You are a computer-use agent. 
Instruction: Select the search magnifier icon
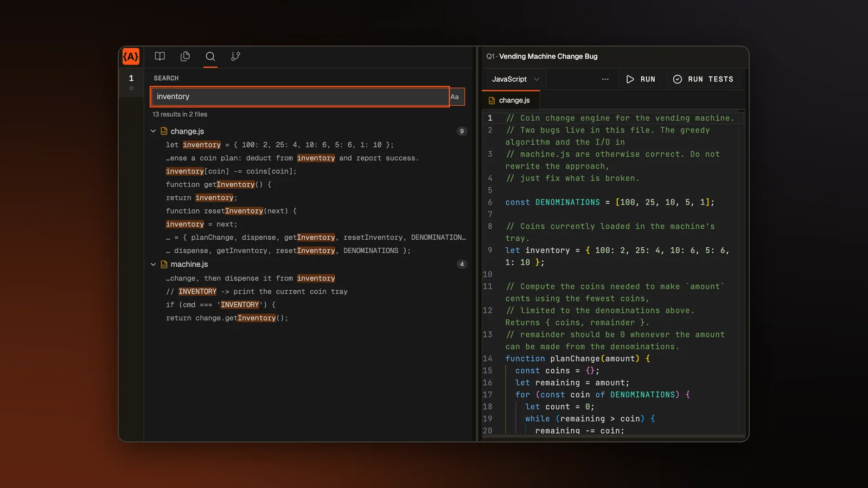(x=210, y=56)
